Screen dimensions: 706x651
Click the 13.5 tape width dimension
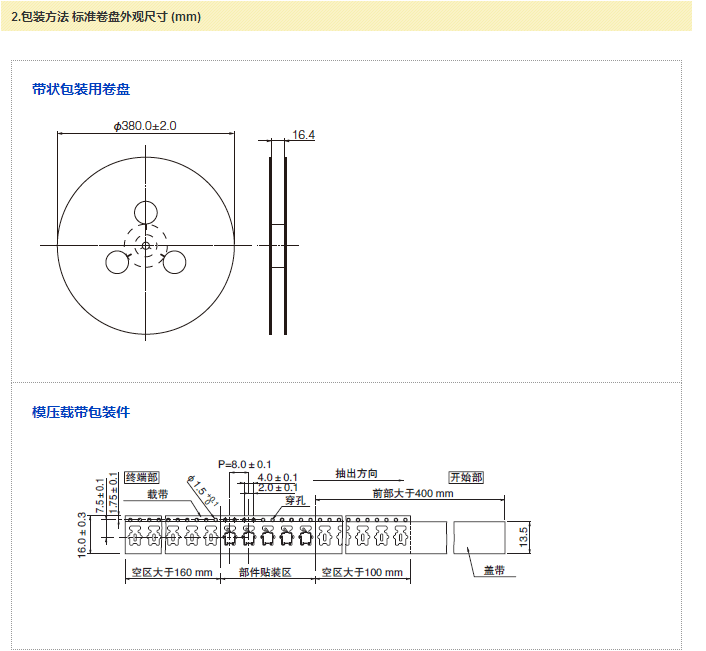pyautogui.click(x=523, y=537)
